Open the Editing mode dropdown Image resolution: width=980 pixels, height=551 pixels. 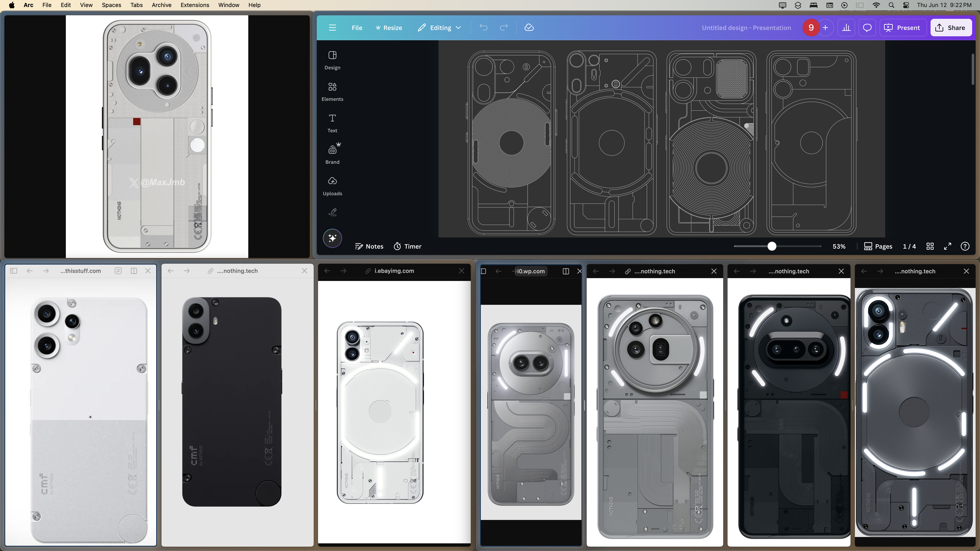coord(439,27)
